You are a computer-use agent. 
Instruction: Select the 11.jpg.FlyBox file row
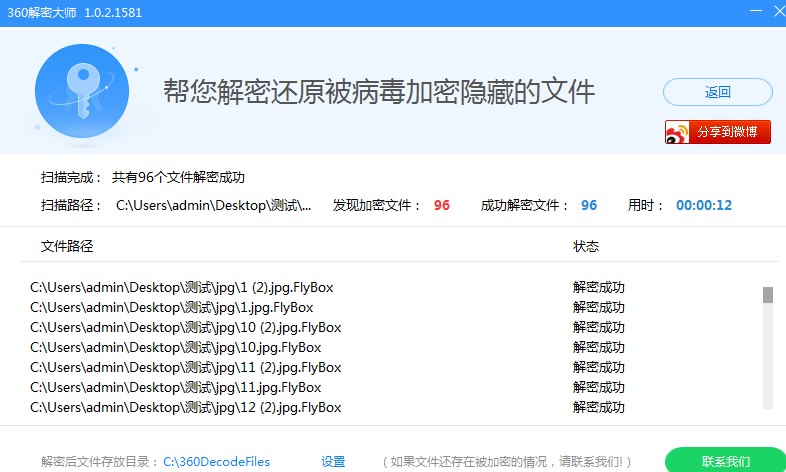pyautogui.click(x=175, y=387)
